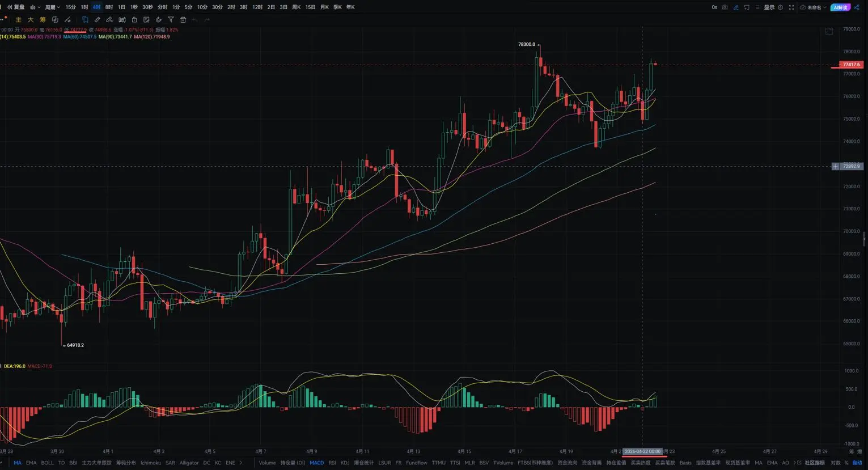Open the 复盘 replay mode
Viewport: 868px width, 470px height.
click(x=16, y=7)
